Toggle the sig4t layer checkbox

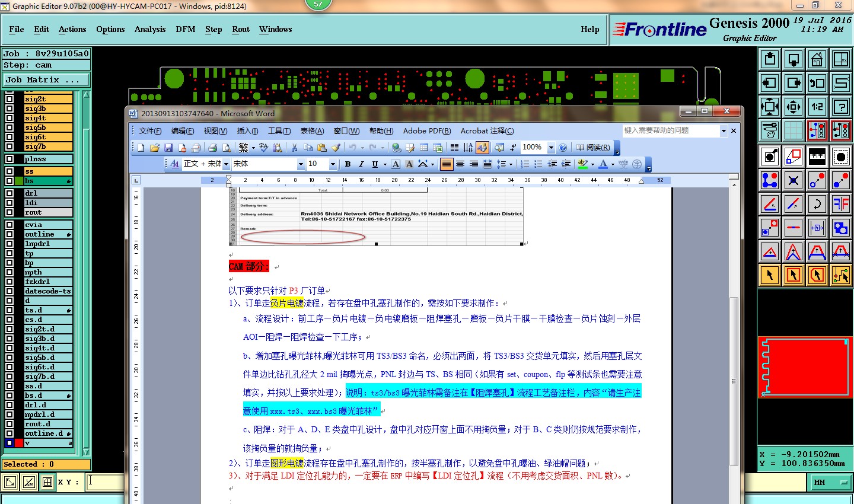click(x=9, y=118)
